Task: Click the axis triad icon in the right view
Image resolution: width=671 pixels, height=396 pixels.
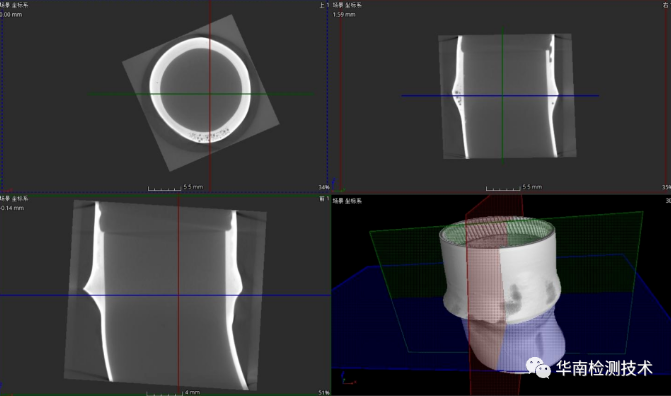Action: 337,186
